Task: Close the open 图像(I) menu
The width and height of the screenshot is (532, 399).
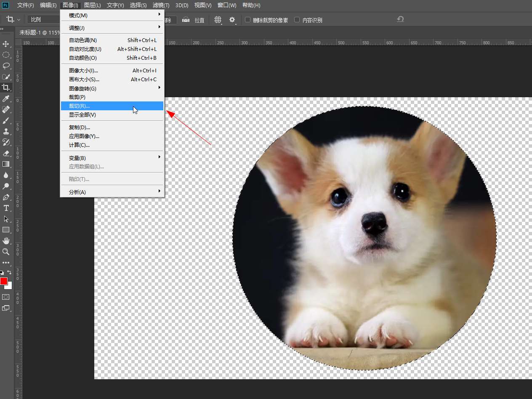Action: click(x=70, y=5)
